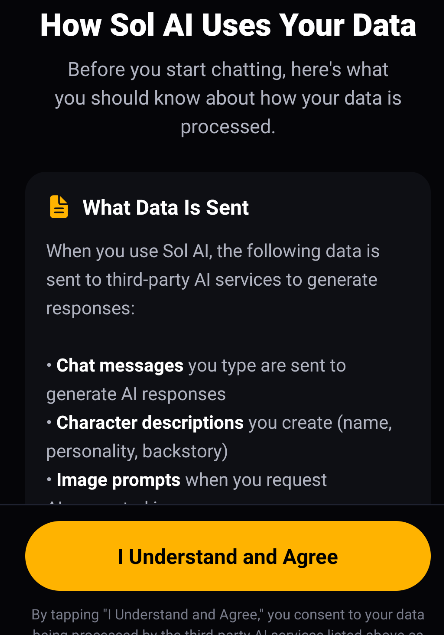Image resolution: width=444 pixels, height=635 pixels.
Task: Tap the 'you create (name,' text
Action: [320, 423]
